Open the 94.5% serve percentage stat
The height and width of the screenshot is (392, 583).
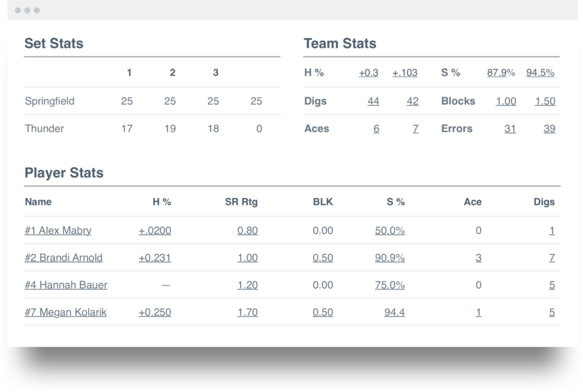click(x=540, y=72)
